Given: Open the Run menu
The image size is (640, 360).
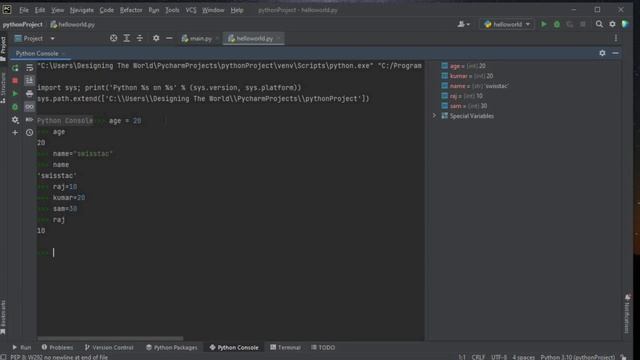Looking at the screenshot, I should click(x=153, y=10).
